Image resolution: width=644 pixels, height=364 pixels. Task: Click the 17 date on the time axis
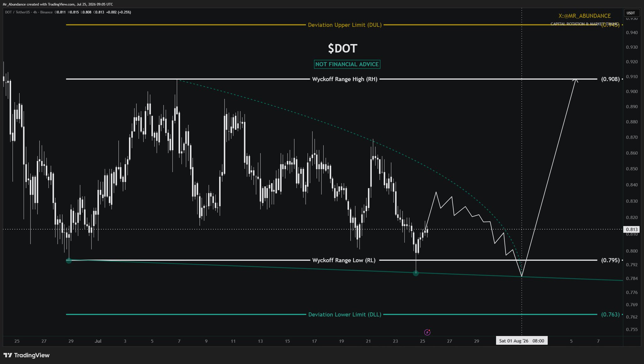pos(314,341)
